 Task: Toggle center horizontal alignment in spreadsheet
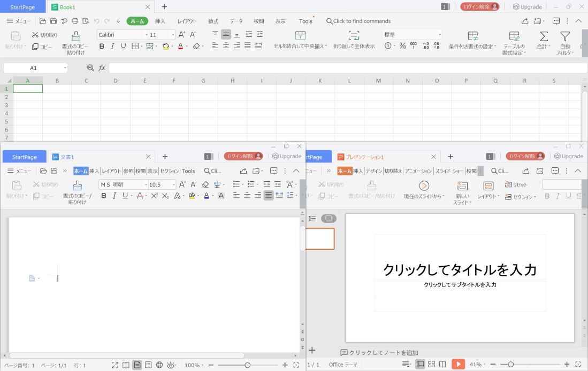pyautogui.click(x=226, y=46)
